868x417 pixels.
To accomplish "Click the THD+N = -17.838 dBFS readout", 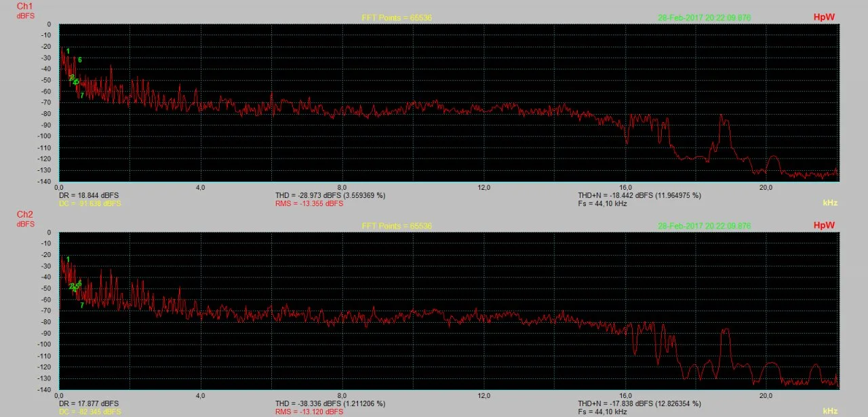I will (639, 403).
